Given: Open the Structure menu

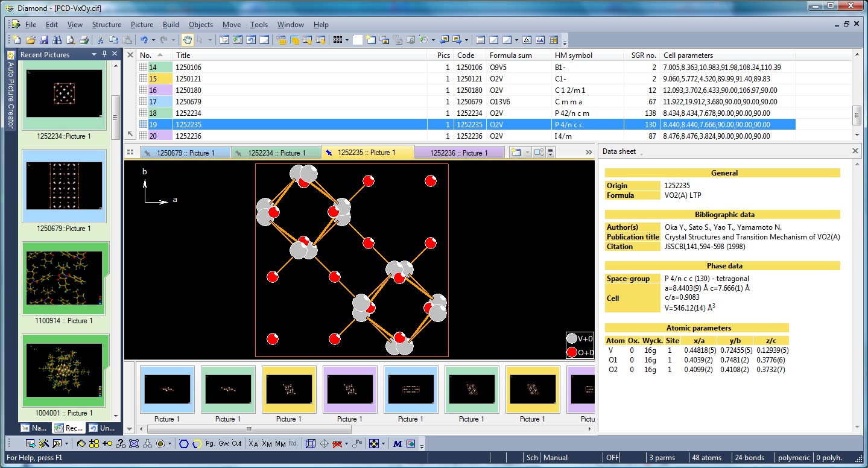Looking at the screenshot, I should [x=106, y=25].
